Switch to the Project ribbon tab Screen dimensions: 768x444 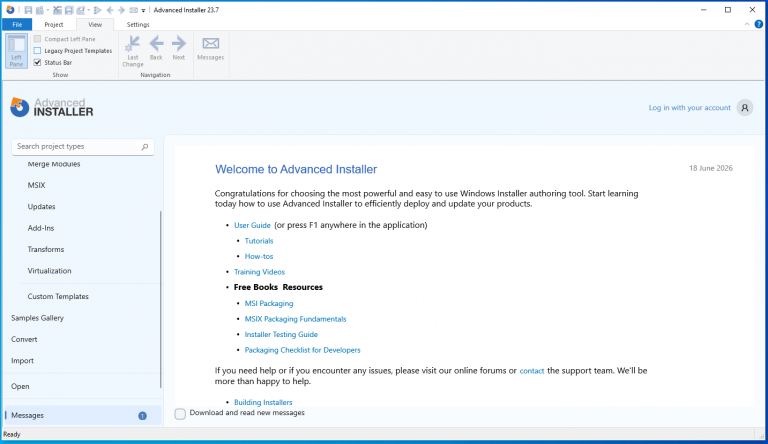54,25
